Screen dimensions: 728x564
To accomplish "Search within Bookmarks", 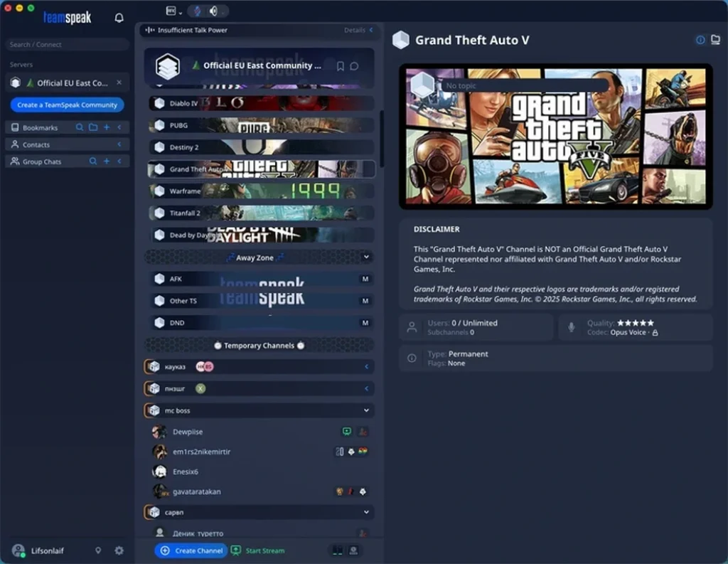I will pos(80,127).
